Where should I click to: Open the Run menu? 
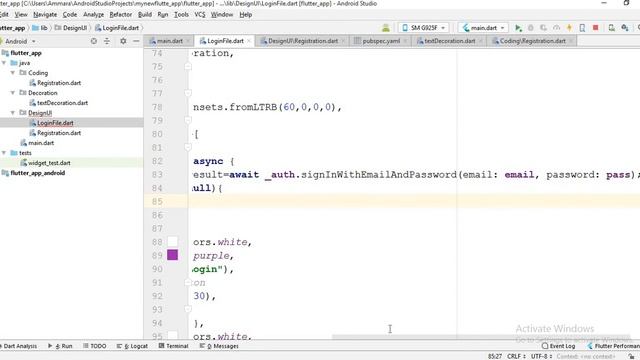162,15
